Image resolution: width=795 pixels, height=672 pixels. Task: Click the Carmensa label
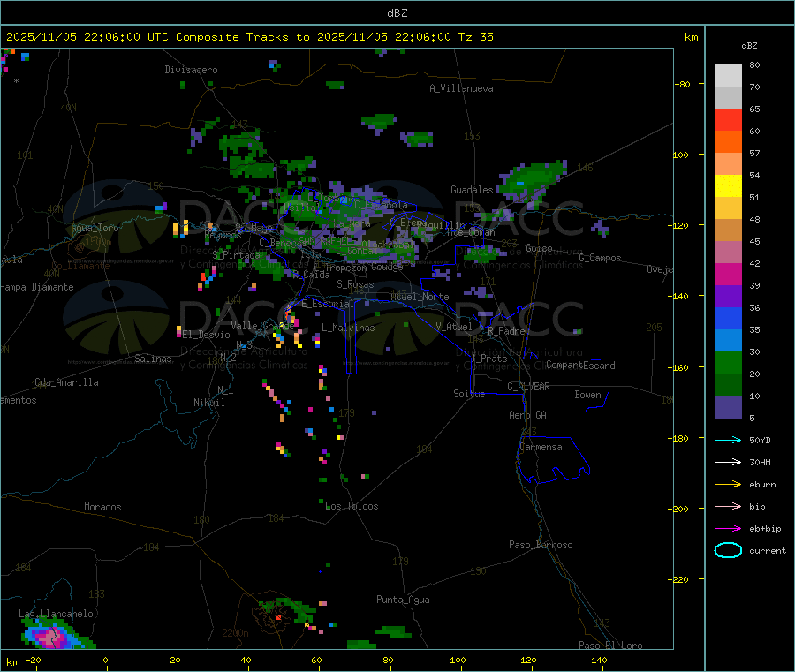click(541, 447)
